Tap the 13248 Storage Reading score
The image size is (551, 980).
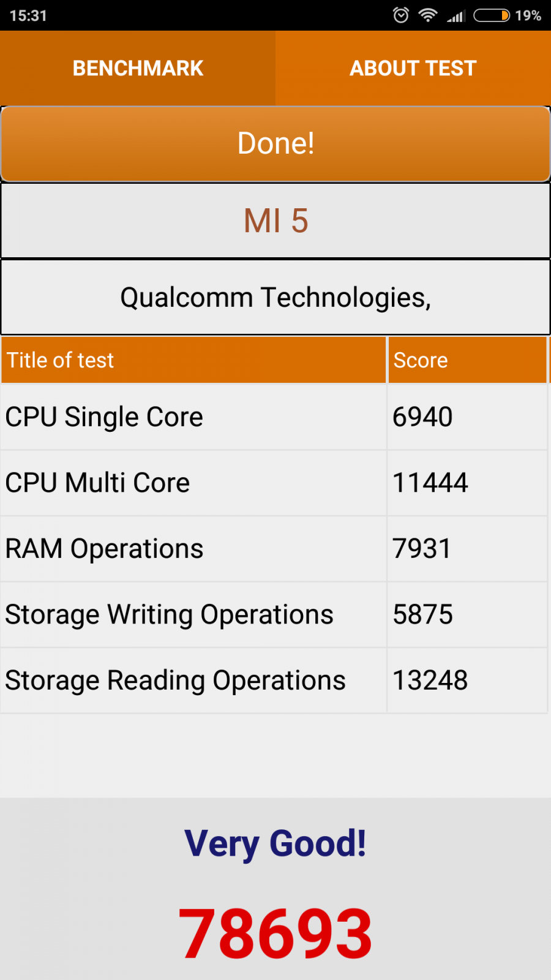tap(430, 680)
